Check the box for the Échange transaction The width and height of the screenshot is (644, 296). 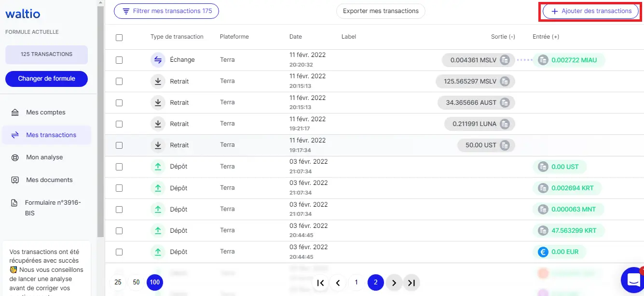pos(119,60)
